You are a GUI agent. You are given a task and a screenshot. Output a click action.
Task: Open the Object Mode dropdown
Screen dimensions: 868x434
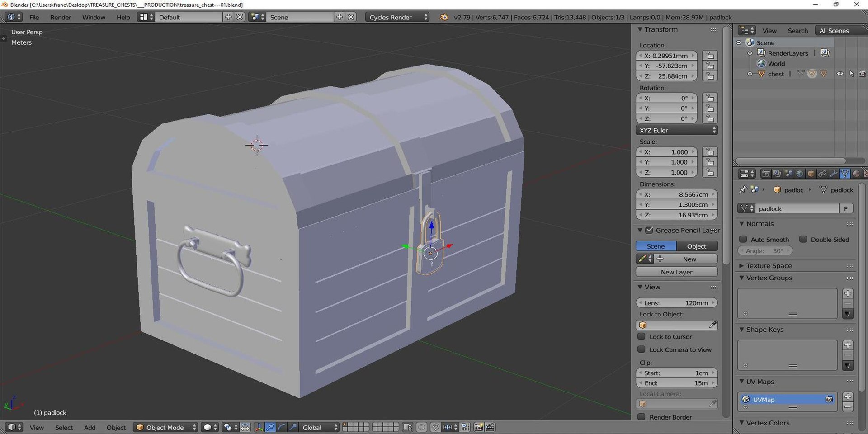165,427
